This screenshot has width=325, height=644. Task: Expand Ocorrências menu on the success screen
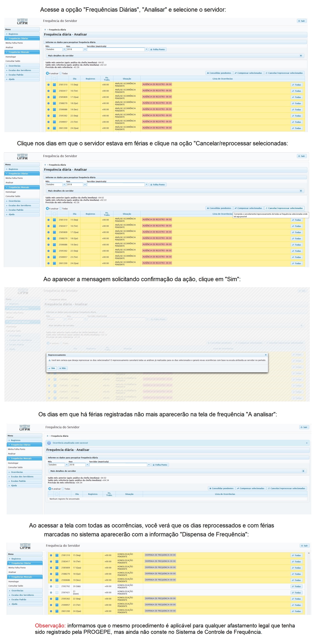pyautogui.click(x=24, y=472)
